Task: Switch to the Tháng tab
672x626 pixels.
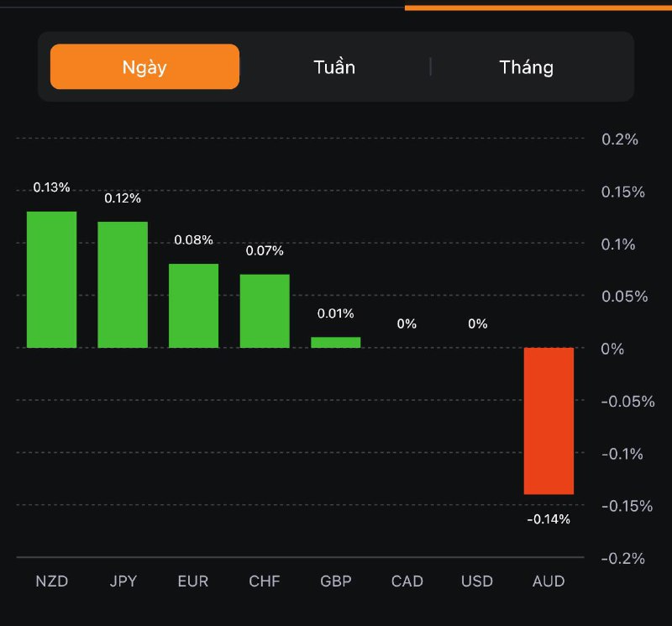Action: (x=527, y=67)
